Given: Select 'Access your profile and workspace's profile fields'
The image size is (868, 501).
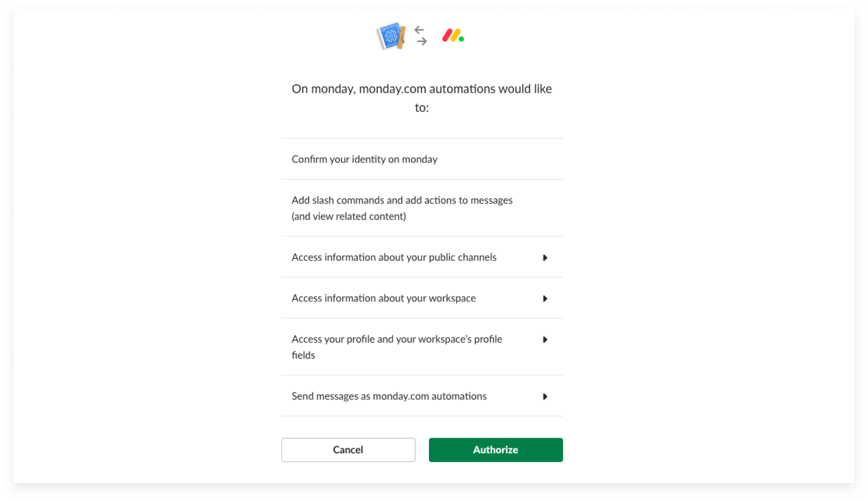Looking at the screenshot, I should point(422,347).
